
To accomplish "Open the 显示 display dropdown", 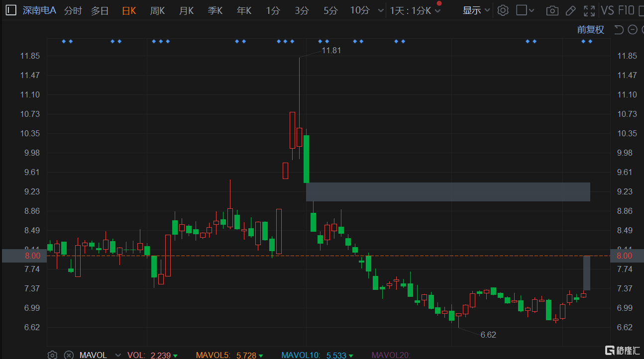I will (x=476, y=10).
